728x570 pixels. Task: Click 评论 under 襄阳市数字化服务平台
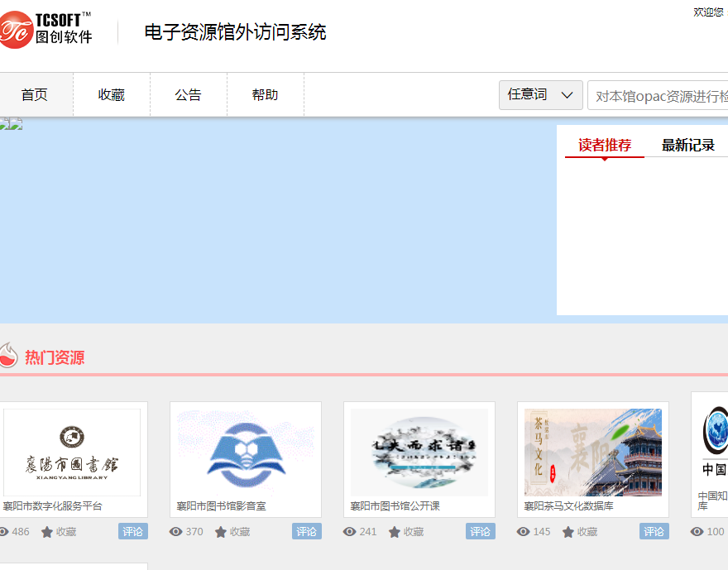tap(133, 531)
